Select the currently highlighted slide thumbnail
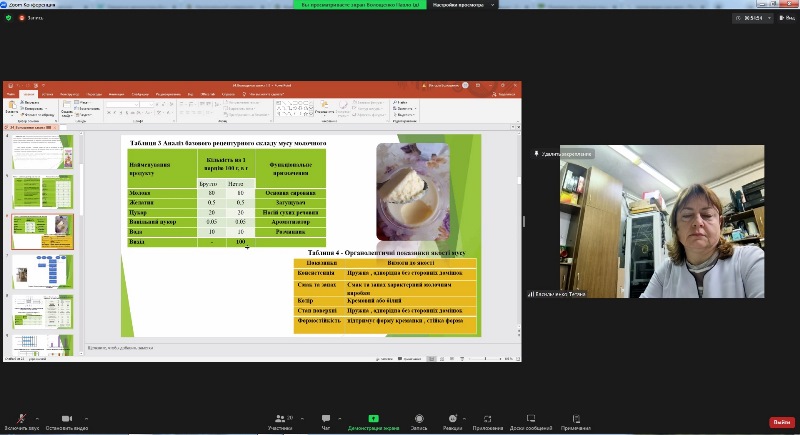800x435 pixels. pos(42,231)
